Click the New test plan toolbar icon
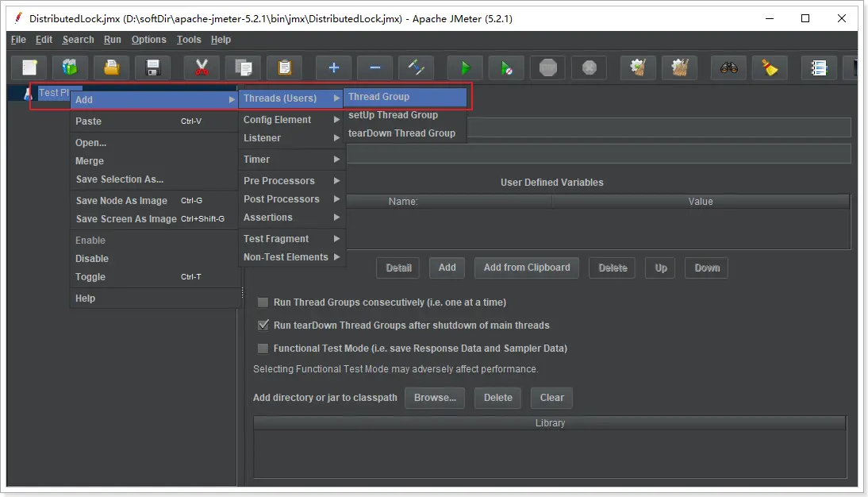868x497 pixels. pyautogui.click(x=29, y=67)
